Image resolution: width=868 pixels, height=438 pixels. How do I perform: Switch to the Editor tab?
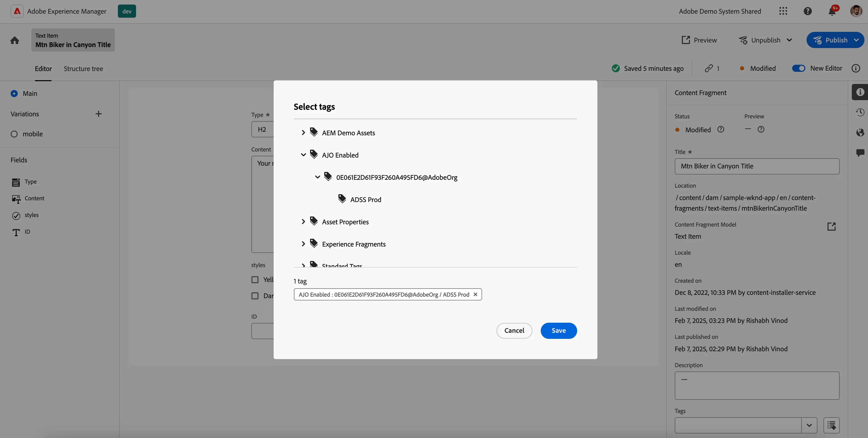43,69
